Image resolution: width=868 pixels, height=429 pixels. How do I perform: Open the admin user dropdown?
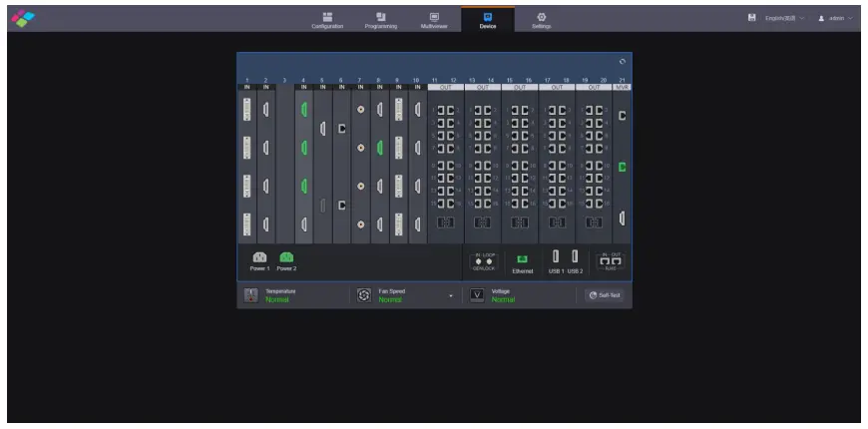[835, 19]
